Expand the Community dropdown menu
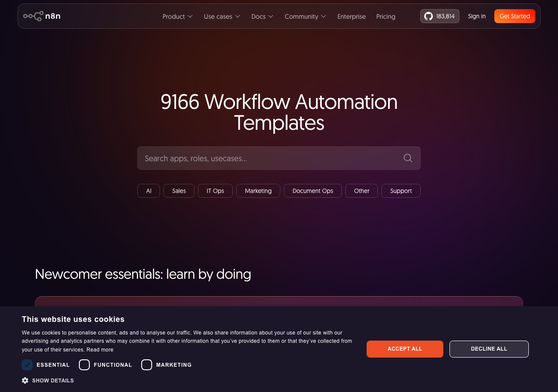558x392 pixels. pyautogui.click(x=305, y=17)
